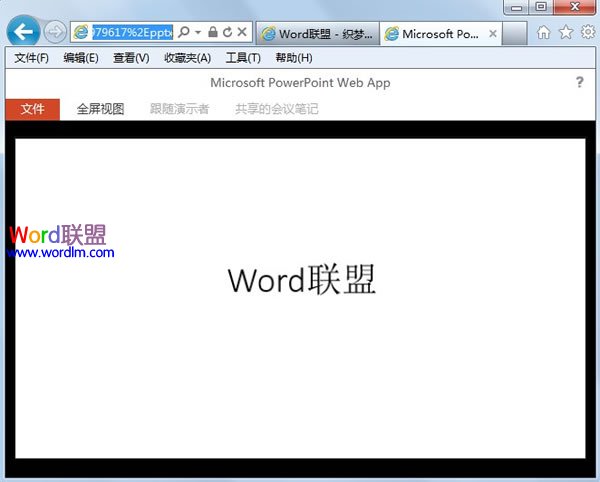Stop loading with the address bar X icon
This screenshot has height=482, width=600.
tap(242, 32)
